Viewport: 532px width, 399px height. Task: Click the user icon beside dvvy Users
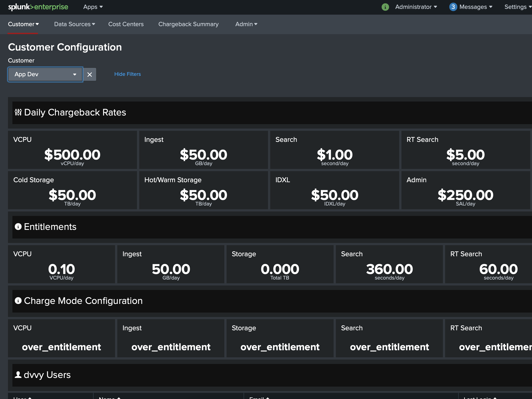pos(18,375)
